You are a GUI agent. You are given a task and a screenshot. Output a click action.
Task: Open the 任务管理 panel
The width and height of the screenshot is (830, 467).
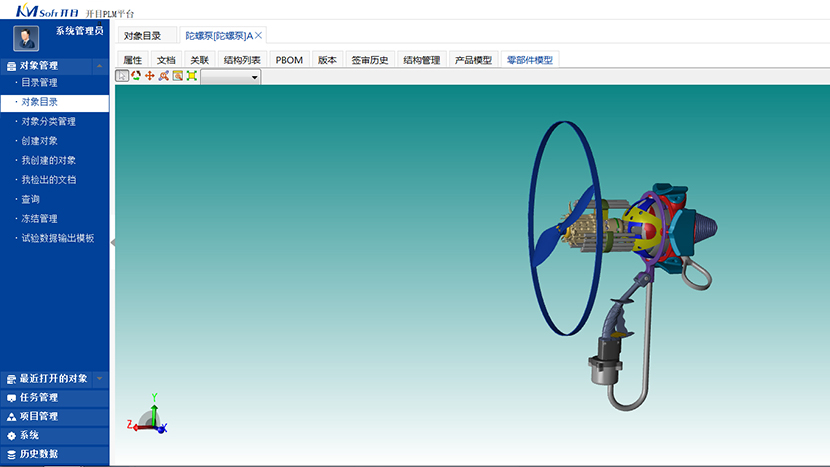40,398
